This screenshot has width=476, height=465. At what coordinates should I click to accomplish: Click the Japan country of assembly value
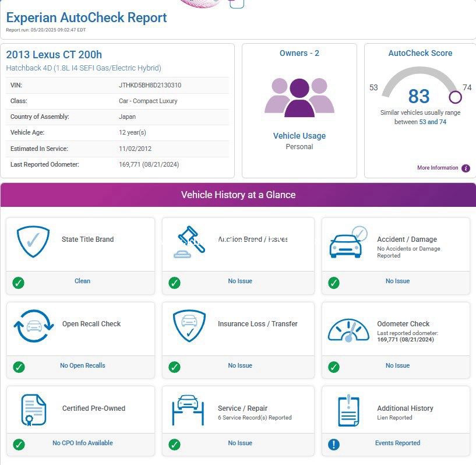point(127,117)
